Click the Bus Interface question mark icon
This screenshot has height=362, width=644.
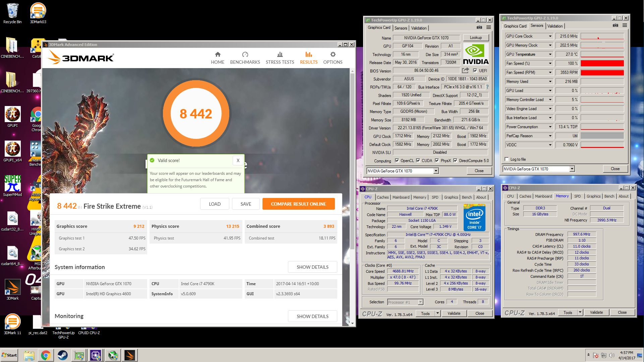(x=487, y=87)
